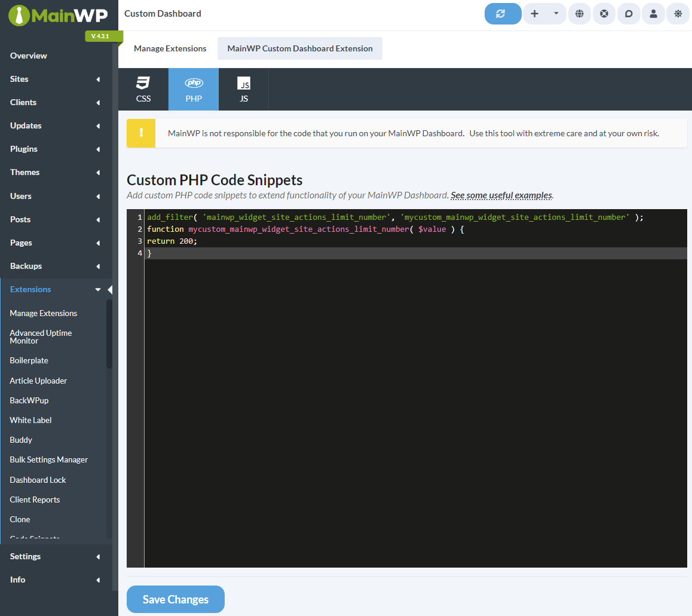Open the White Label extension entry

[x=30, y=419]
